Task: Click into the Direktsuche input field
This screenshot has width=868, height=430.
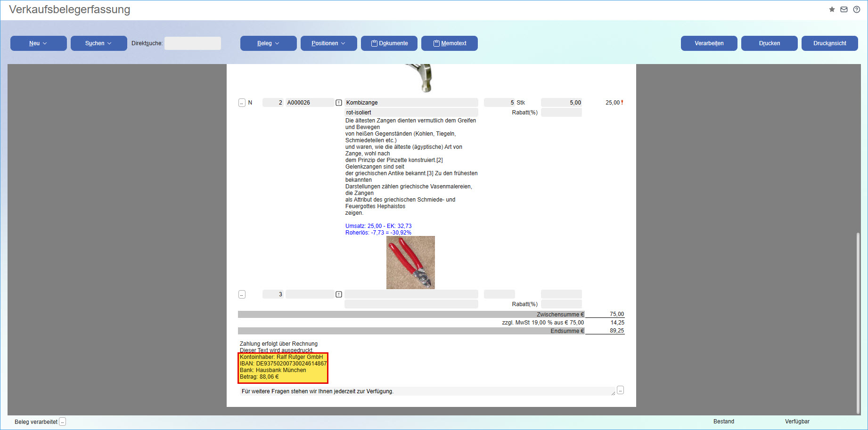Action: 193,43
